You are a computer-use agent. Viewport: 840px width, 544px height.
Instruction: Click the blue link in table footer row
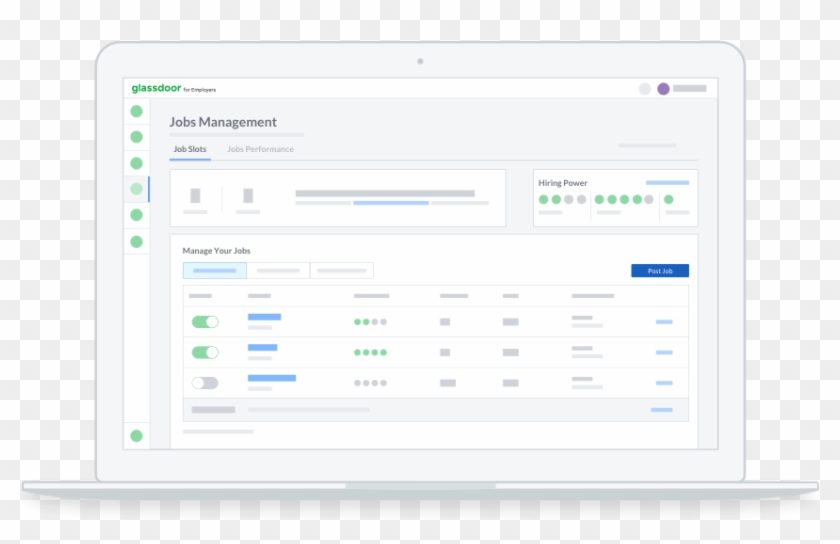(x=661, y=410)
